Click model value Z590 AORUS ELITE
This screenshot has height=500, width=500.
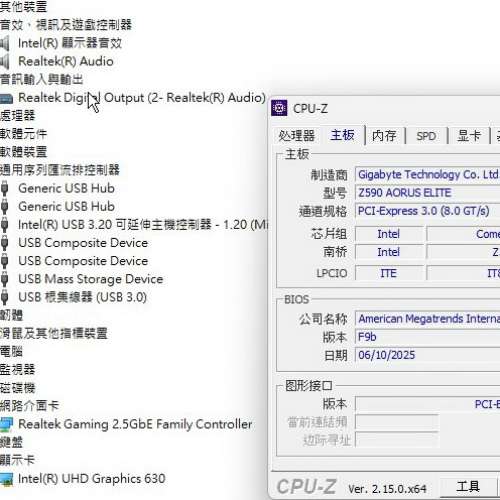pos(428,193)
